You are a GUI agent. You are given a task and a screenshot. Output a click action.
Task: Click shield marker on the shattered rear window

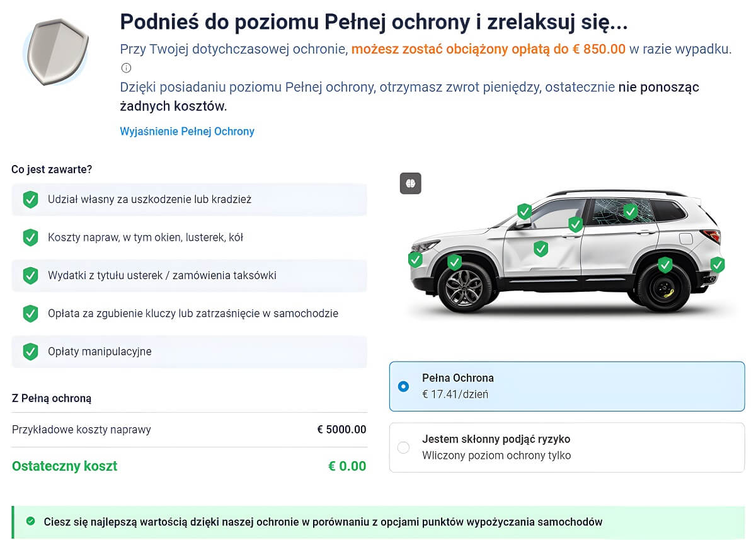coord(630,211)
